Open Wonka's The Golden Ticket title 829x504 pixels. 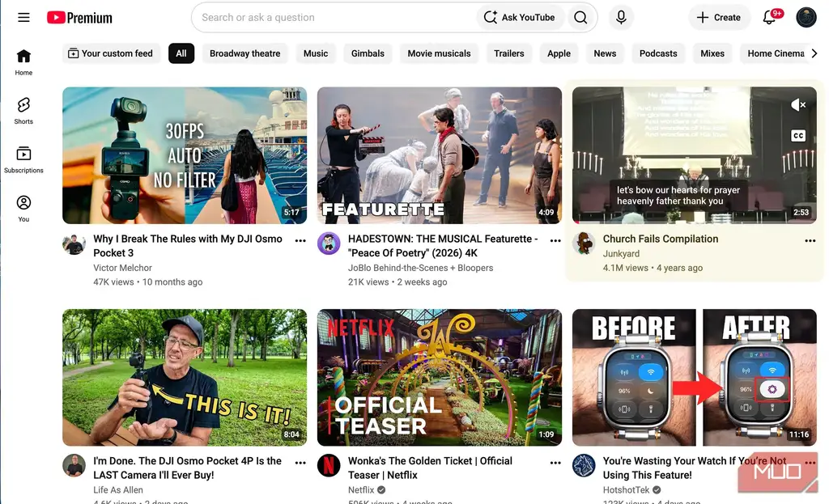pyautogui.click(x=430, y=468)
